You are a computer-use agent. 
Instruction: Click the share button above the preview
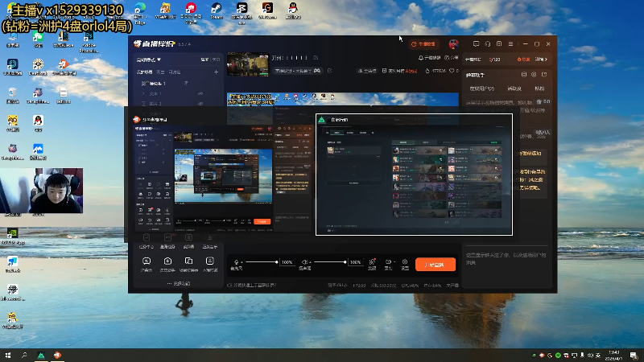pos(452,58)
